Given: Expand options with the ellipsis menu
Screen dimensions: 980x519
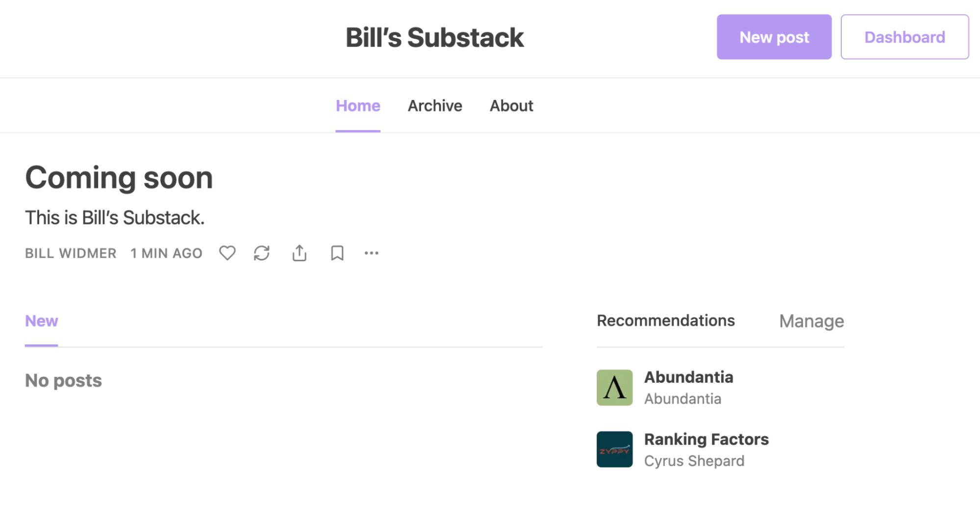Looking at the screenshot, I should coord(372,253).
